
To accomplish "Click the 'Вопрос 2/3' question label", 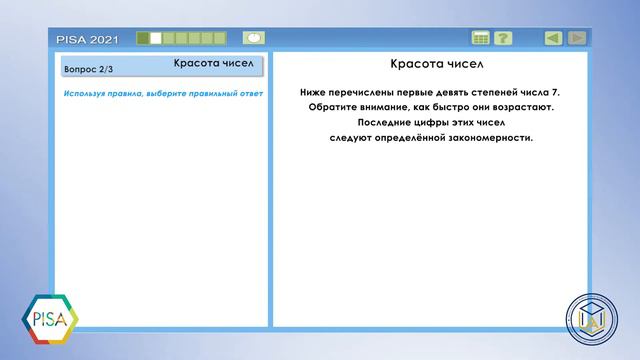I will tap(89, 69).
